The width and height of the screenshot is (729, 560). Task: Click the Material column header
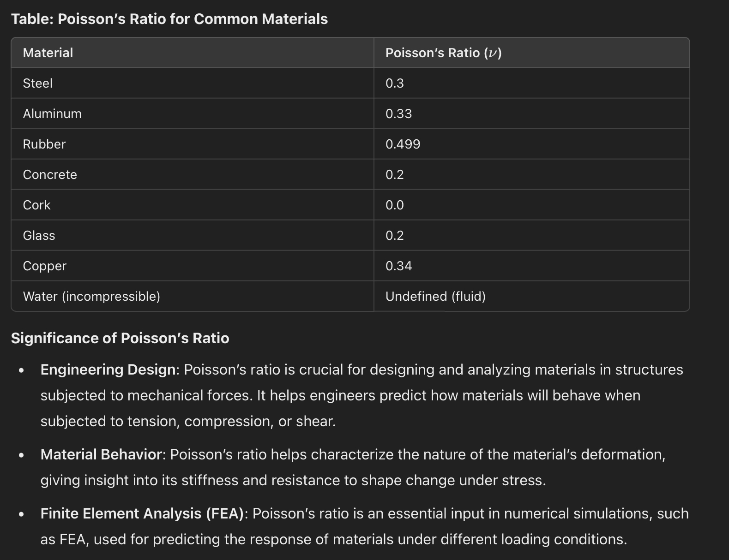[x=48, y=53]
